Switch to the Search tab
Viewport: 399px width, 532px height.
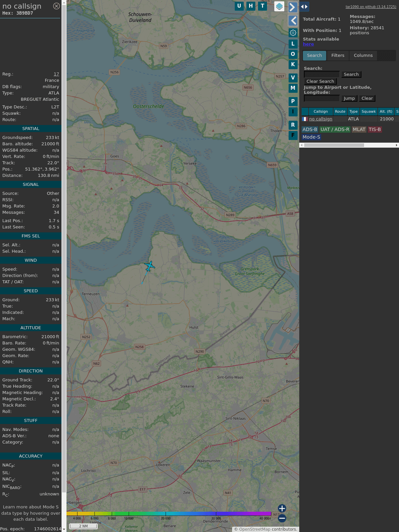click(315, 56)
